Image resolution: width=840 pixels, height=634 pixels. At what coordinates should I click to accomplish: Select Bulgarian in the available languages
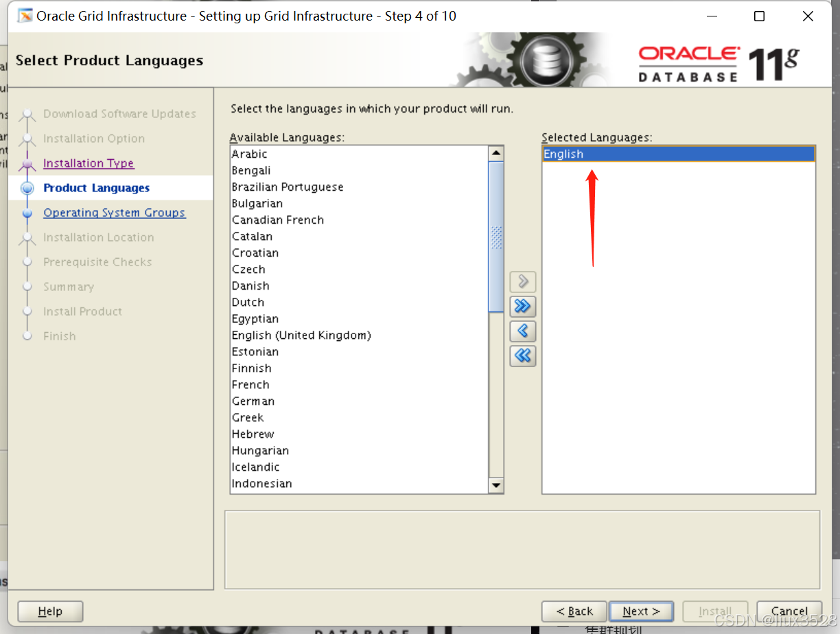click(359, 204)
